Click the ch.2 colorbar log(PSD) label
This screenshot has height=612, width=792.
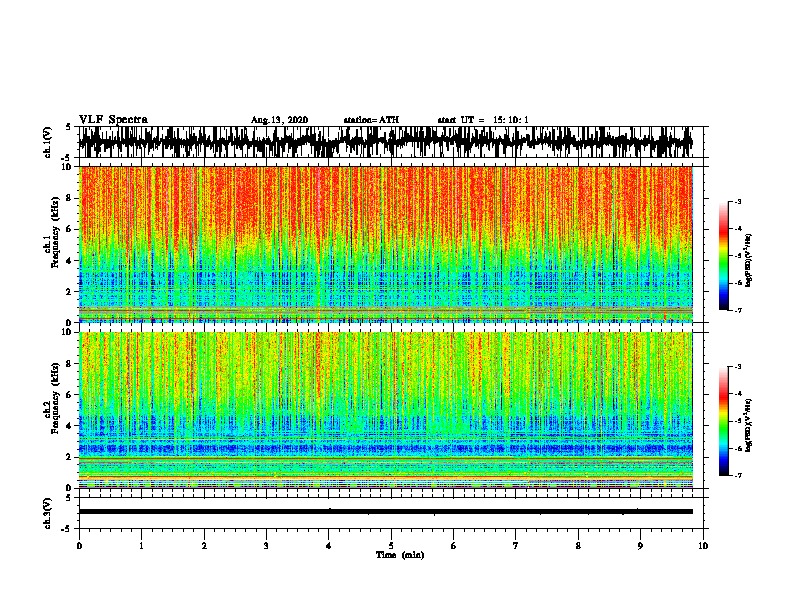tap(748, 426)
